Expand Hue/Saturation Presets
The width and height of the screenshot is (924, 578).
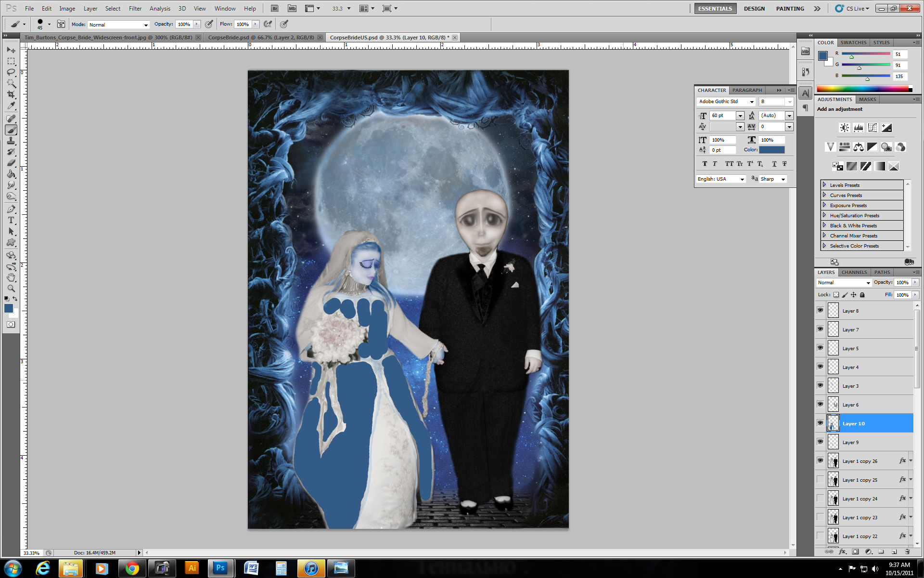[824, 215]
